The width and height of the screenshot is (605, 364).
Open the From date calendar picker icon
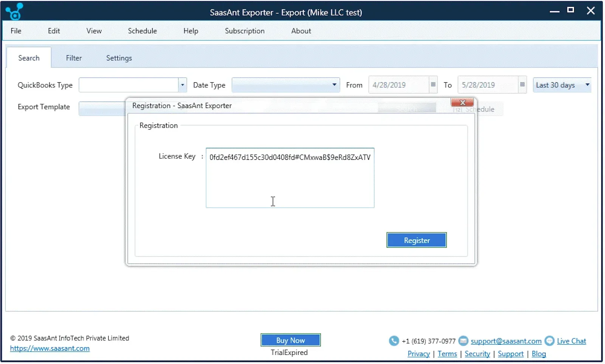[x=433, y=85]
